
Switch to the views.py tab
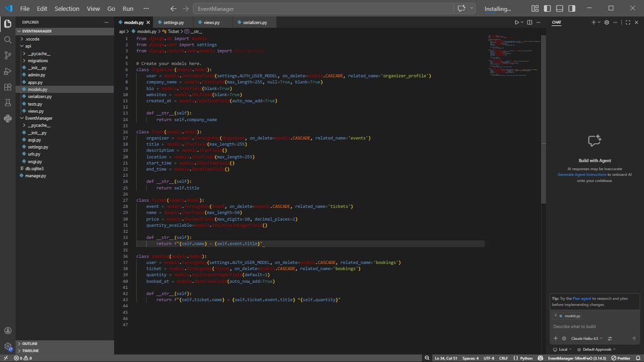[213, 23]
